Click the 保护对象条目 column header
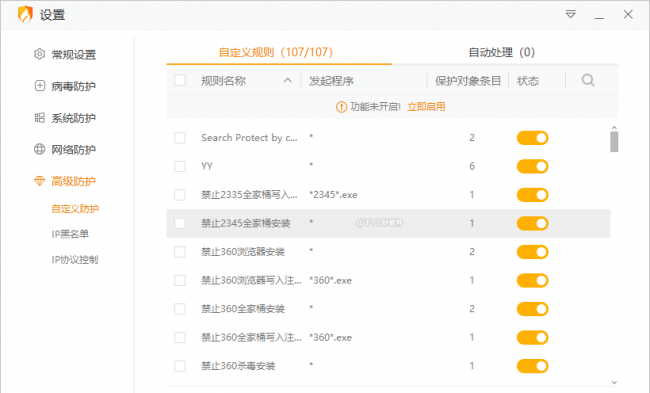This screenshot has height=393, width=650. coord(468,80)
